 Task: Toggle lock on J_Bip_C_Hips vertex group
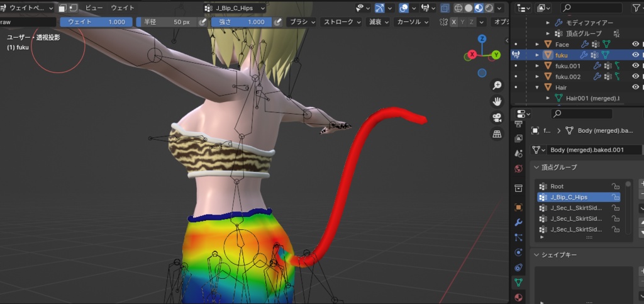pyautogui.click(x=615, y=197)
